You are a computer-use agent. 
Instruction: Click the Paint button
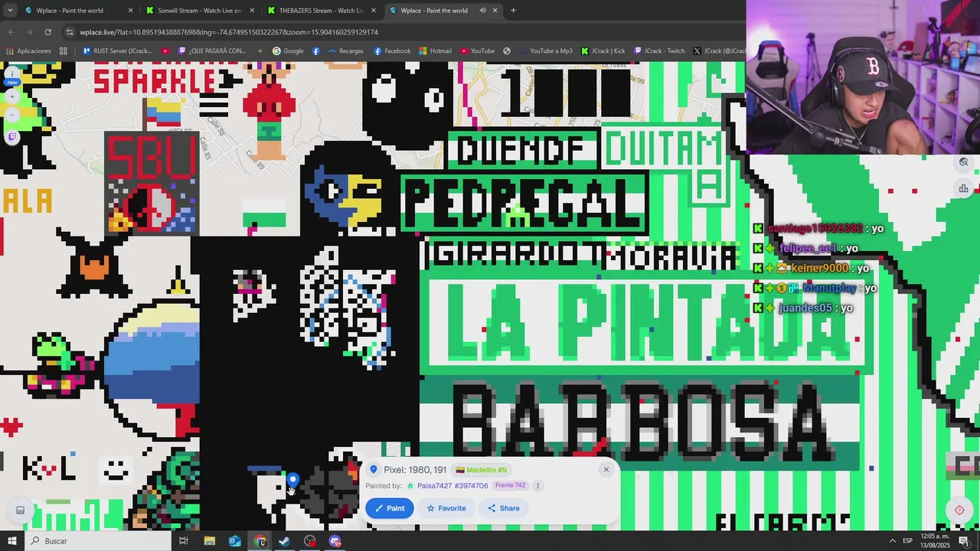click(x=390, y=508)
